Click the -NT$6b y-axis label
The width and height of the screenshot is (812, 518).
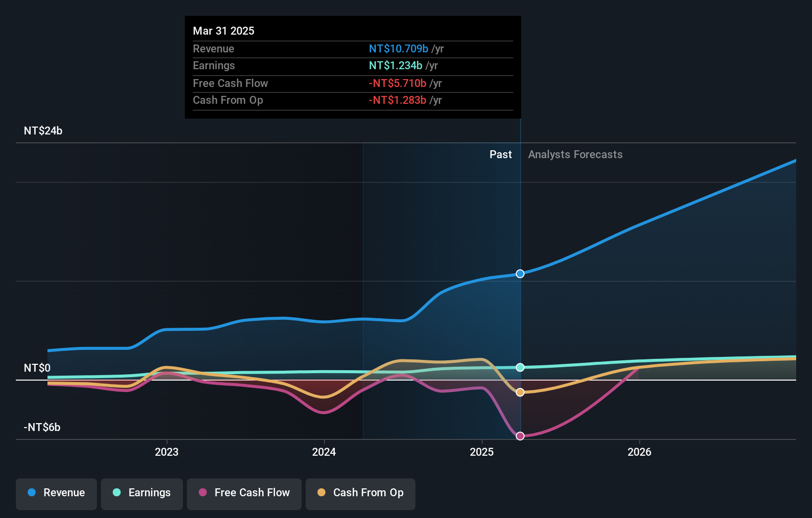pyautogui.click(x=42, y=428)
